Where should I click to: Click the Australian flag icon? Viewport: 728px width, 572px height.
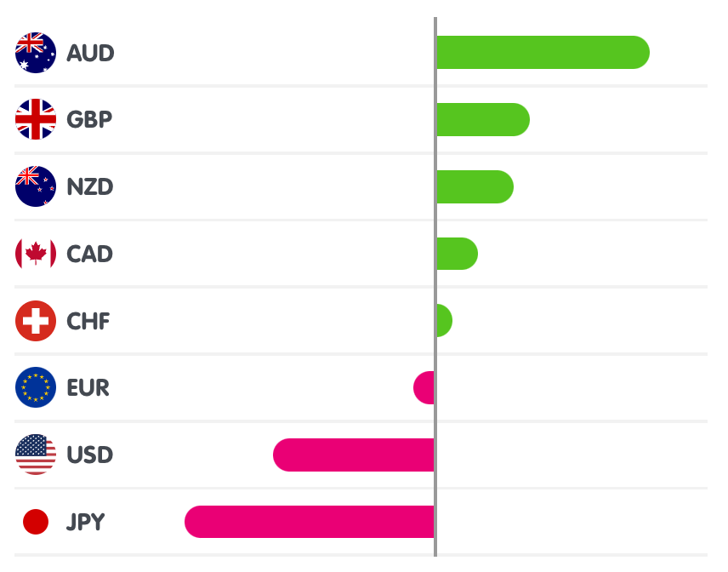click(36, 53)
